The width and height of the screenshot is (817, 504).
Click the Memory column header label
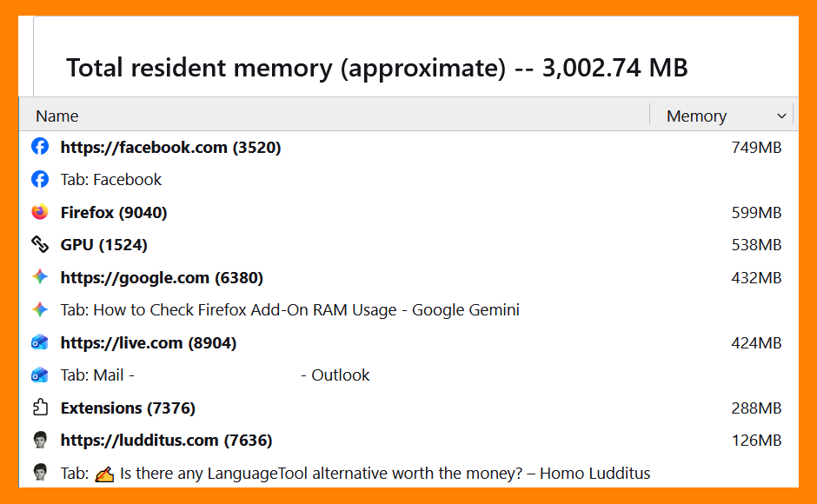pyautogui.click(x=696, y=116)
